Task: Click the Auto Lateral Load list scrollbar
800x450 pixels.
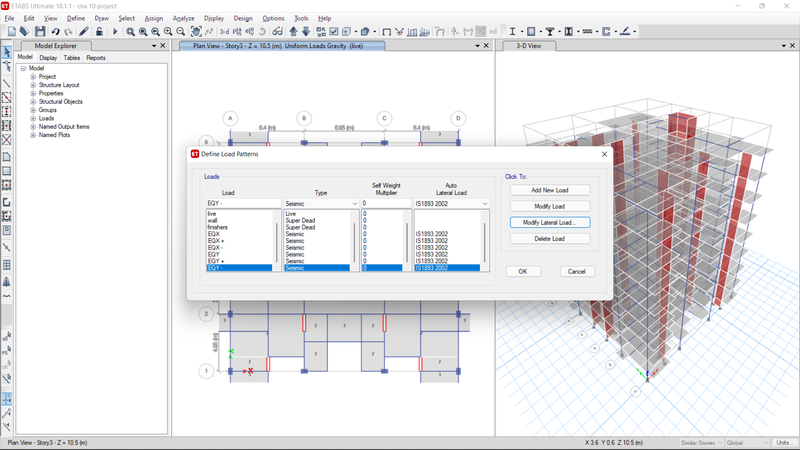Action: (485, 240)
